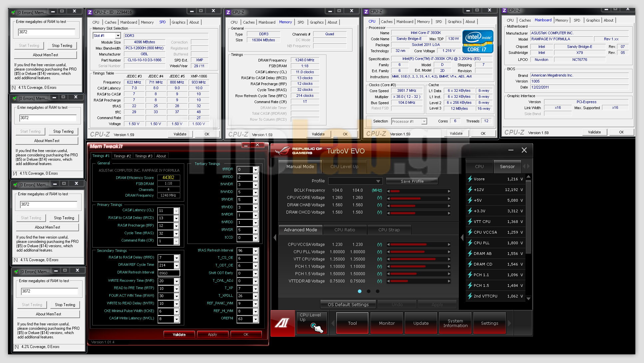Switch to the CPU tab beside Sensor

coord(479,167)
